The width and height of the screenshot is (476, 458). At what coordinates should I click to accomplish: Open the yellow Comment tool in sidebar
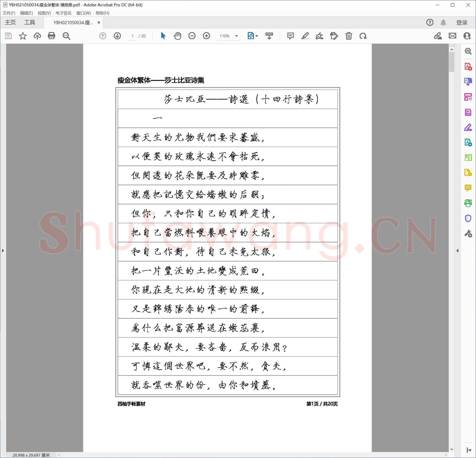(468, 188)
